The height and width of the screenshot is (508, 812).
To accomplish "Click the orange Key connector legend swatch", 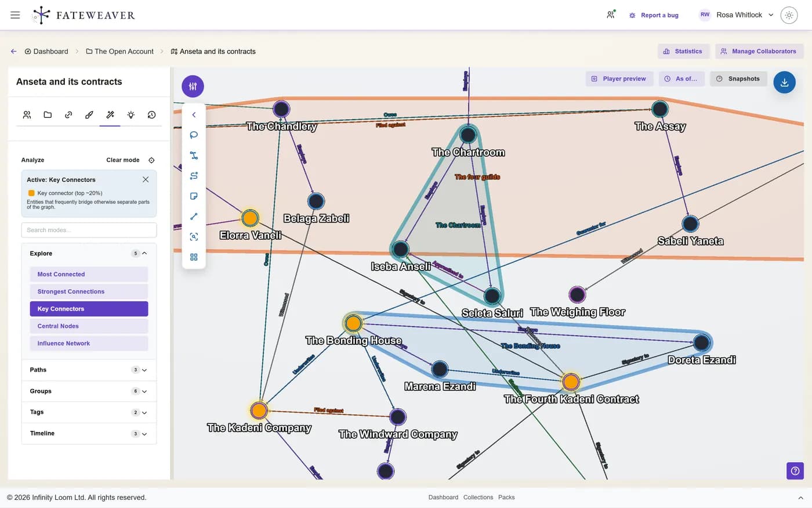I will (31, 193).
